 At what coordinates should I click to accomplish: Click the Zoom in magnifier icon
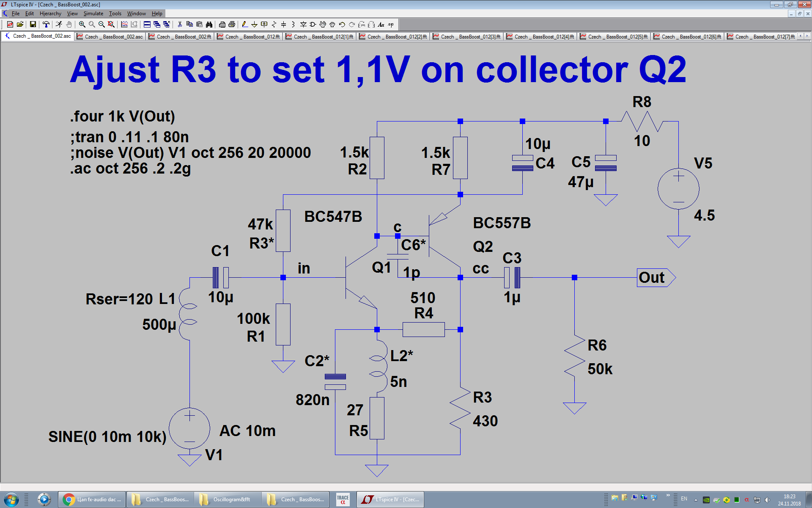[x=82, y=25]
